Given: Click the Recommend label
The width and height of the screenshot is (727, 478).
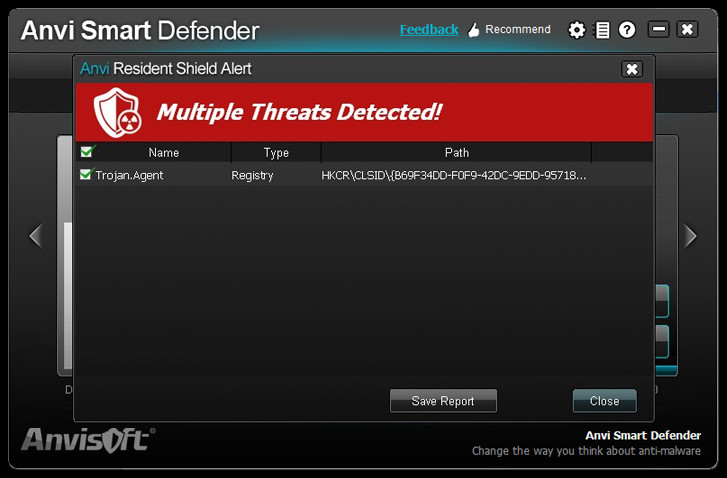Looking at the screenshot, I should [518, 29].
